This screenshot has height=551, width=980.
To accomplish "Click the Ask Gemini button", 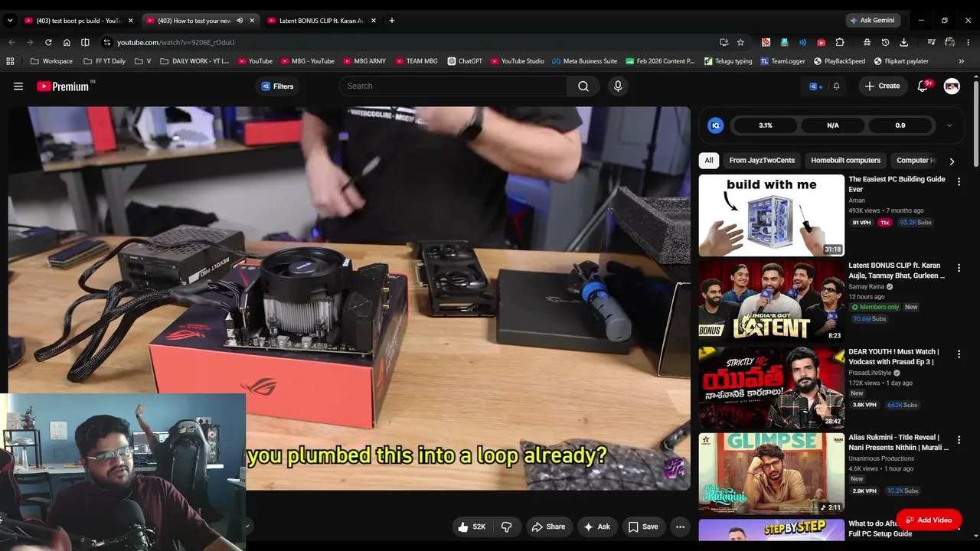I will tap(871, 21).
